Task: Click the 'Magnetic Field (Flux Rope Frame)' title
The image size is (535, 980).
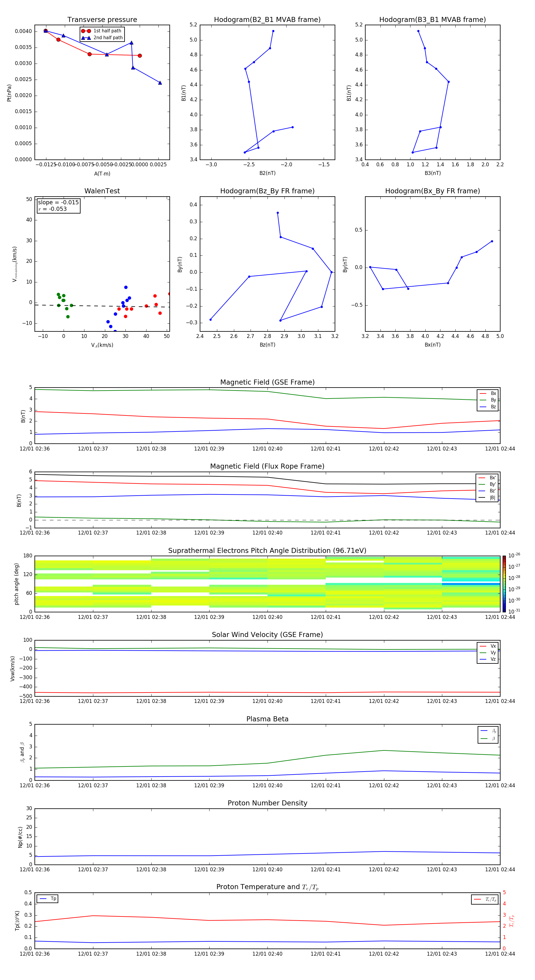Action: [x=267, y=467]
